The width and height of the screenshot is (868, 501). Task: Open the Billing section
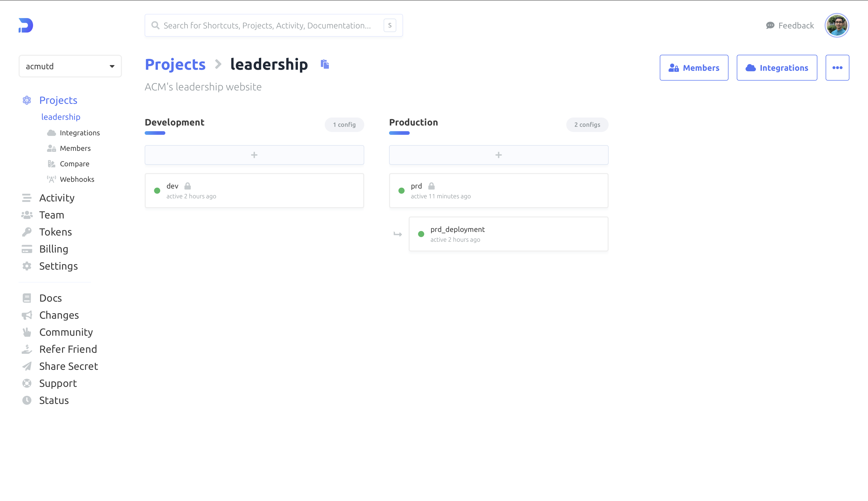[54, 249]
